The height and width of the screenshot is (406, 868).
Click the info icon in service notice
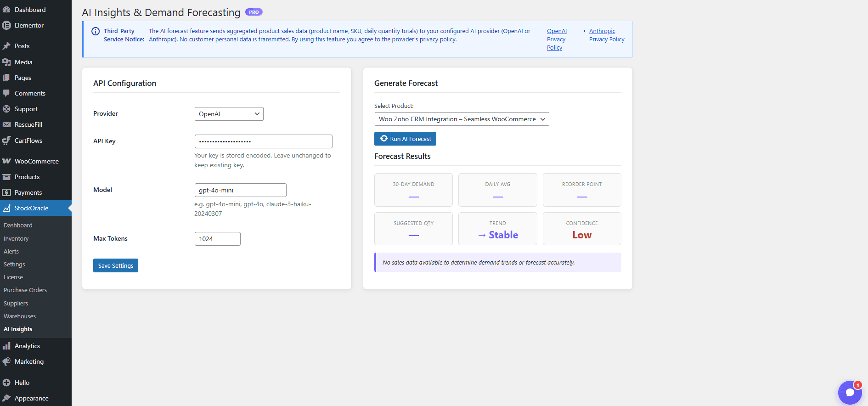(96, 31)
